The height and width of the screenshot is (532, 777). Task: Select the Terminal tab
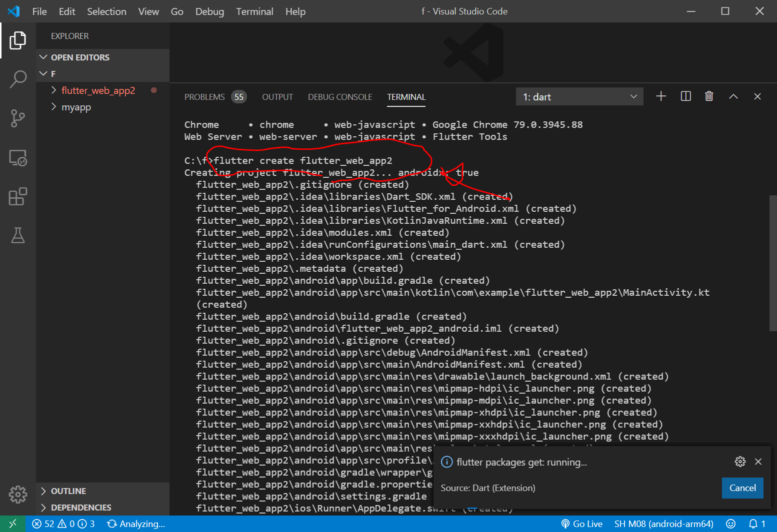coord(406,97)
